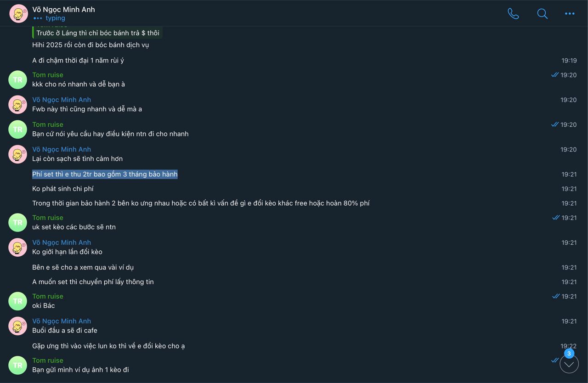Click duck avatar beside "Buổi đầu a sẽ đi cafe"

pyautogui.click(x=17, y=326)
